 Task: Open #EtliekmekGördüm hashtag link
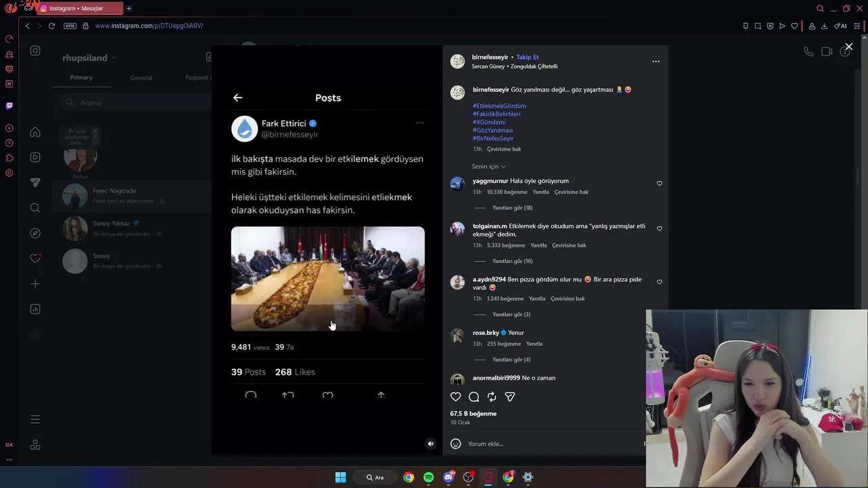click(x=499, y=106)
